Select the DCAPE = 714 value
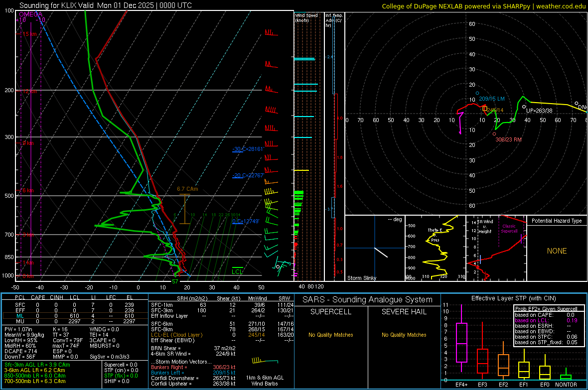 tap(20, 351)
